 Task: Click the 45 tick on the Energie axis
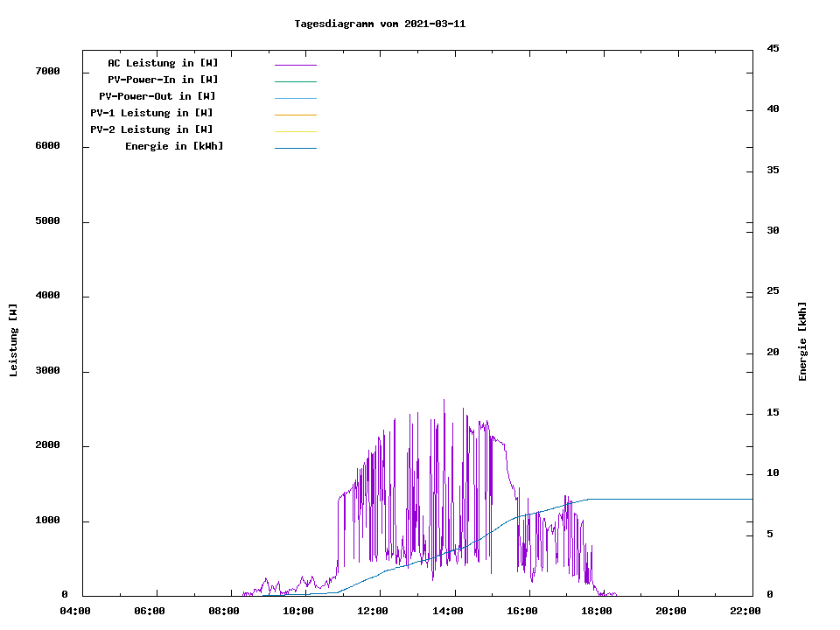coord(773,48)
